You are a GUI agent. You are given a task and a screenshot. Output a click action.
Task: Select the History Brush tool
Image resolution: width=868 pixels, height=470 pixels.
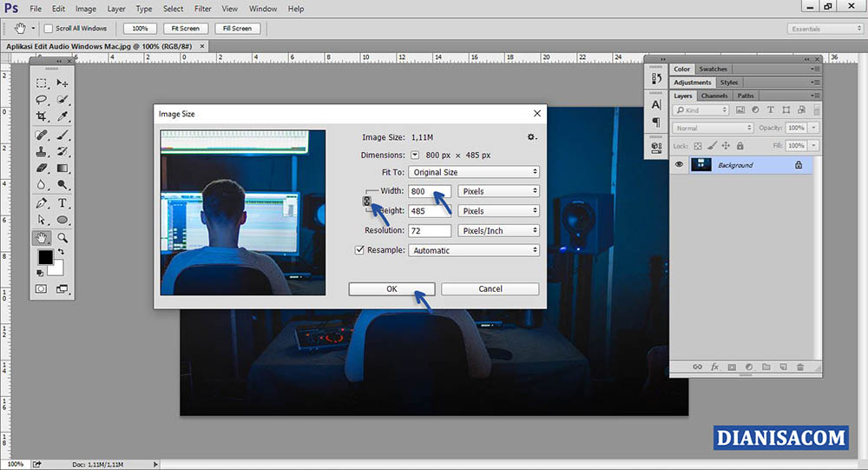62,151
